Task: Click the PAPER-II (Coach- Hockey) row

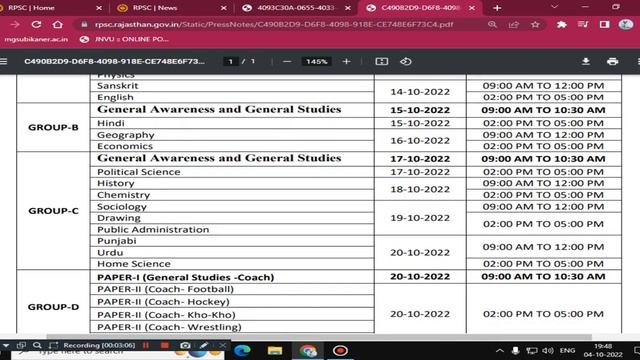Action: [232, 302]
